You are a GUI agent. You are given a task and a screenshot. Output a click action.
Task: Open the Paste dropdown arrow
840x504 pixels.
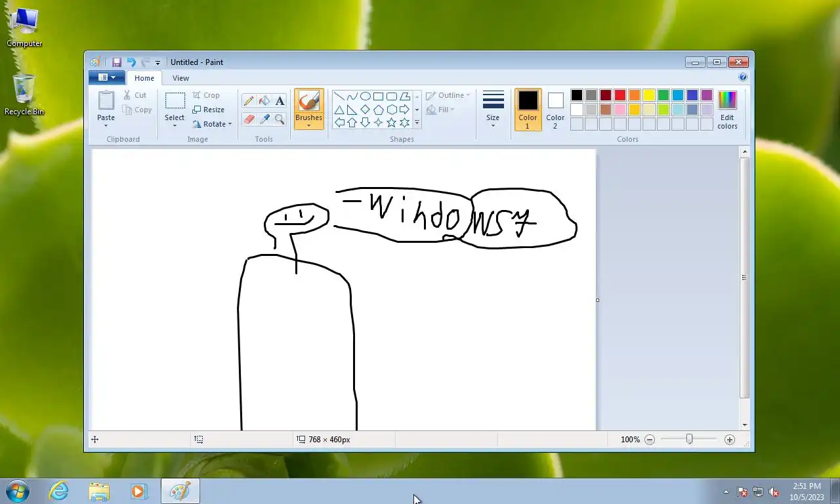106,125
